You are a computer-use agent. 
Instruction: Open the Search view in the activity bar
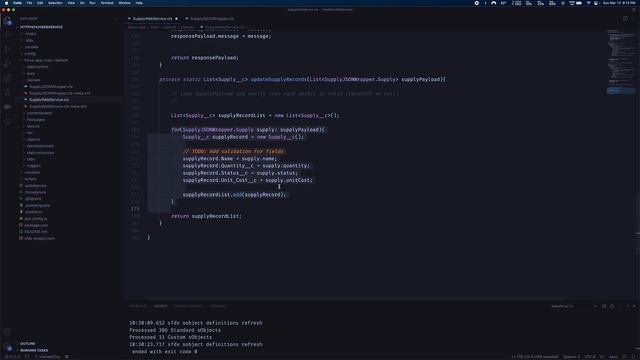[x=7, y=35]
